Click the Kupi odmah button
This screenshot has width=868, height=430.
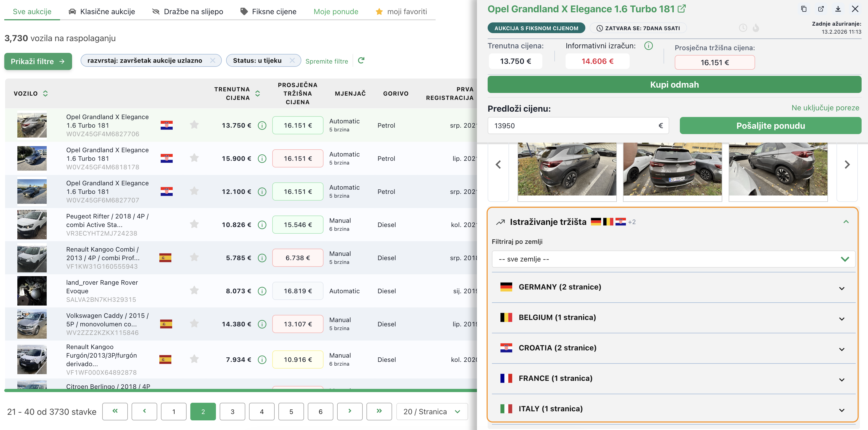tap(674, 85)
